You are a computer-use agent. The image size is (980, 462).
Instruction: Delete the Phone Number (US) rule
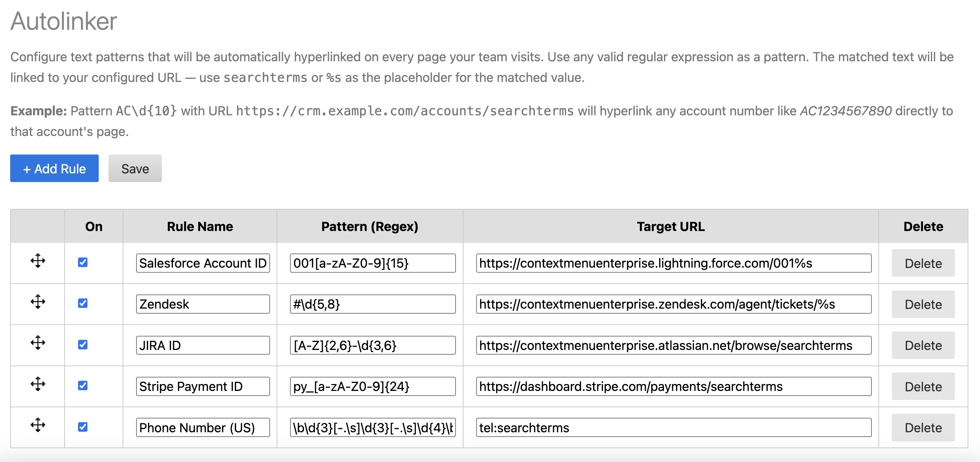[x=923, y=428]
